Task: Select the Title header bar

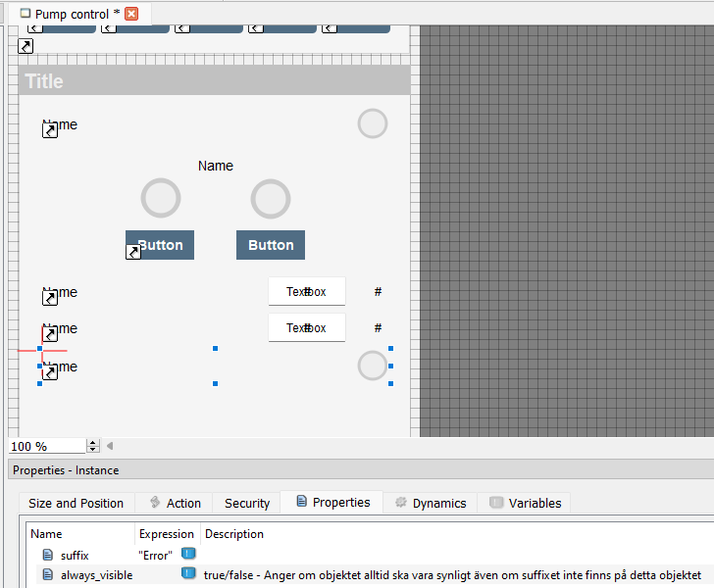Action: (214, 81)
